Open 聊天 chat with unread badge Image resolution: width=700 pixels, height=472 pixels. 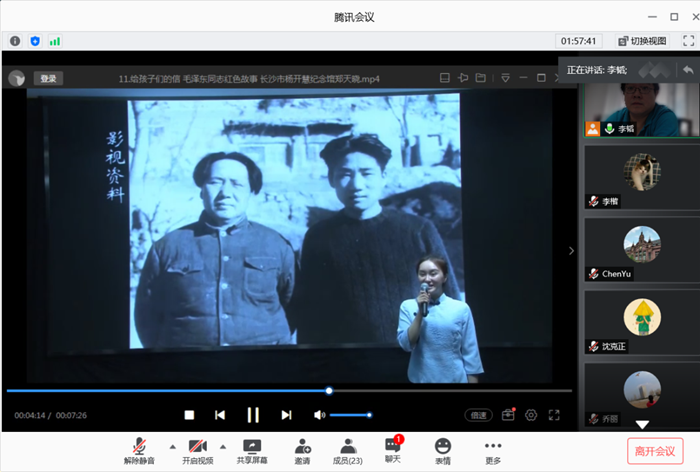(393, 449)
